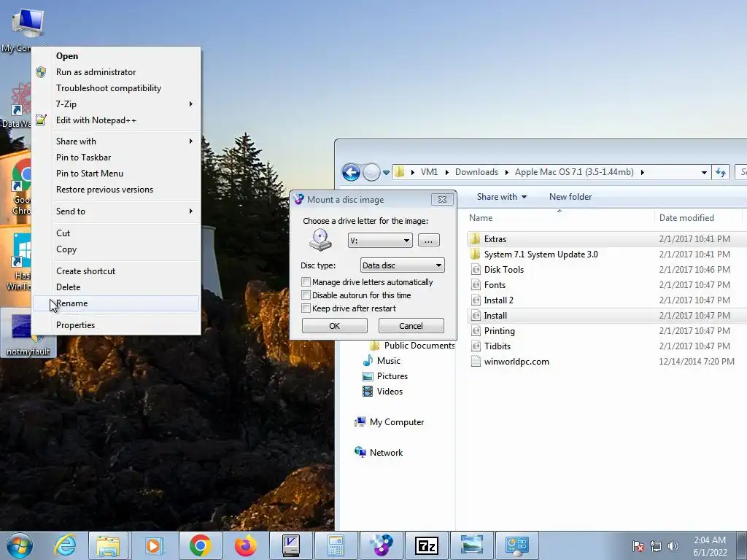The width and height of the screenshot is (747, 560).
Task: Click the network tray icon
Action: coord(656,546)
